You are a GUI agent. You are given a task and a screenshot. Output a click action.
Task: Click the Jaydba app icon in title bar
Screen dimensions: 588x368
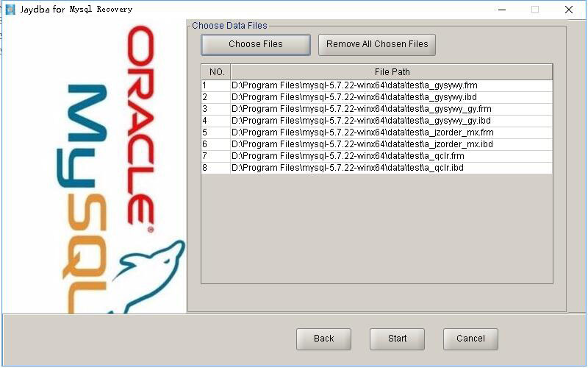(10, 10)
